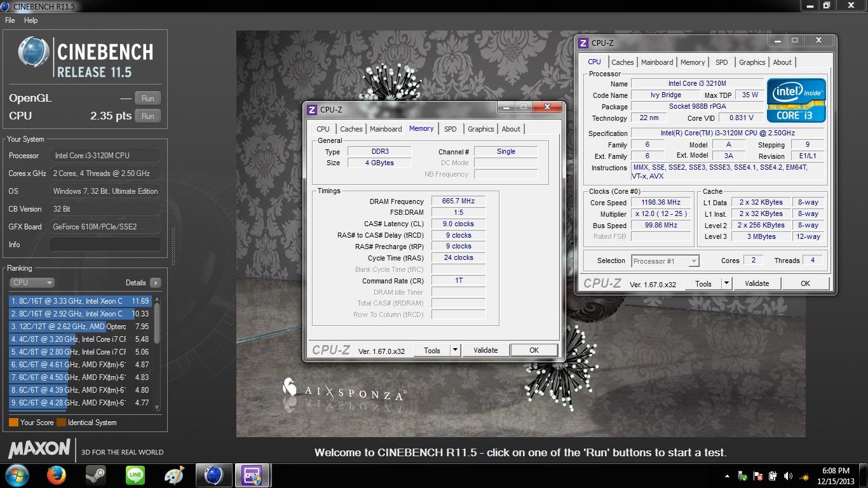Click the Info text field
The height and width of the screenshot is (488, 868).
coord(105,245)
